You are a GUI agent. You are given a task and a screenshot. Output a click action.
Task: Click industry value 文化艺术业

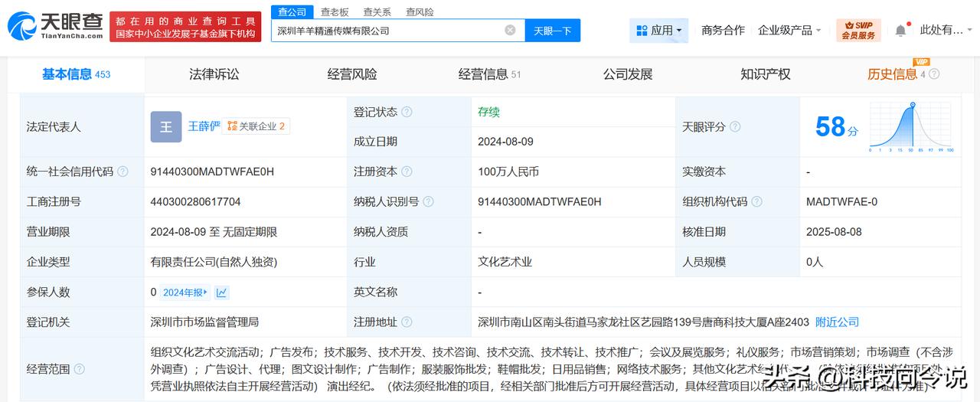(505, 262)
